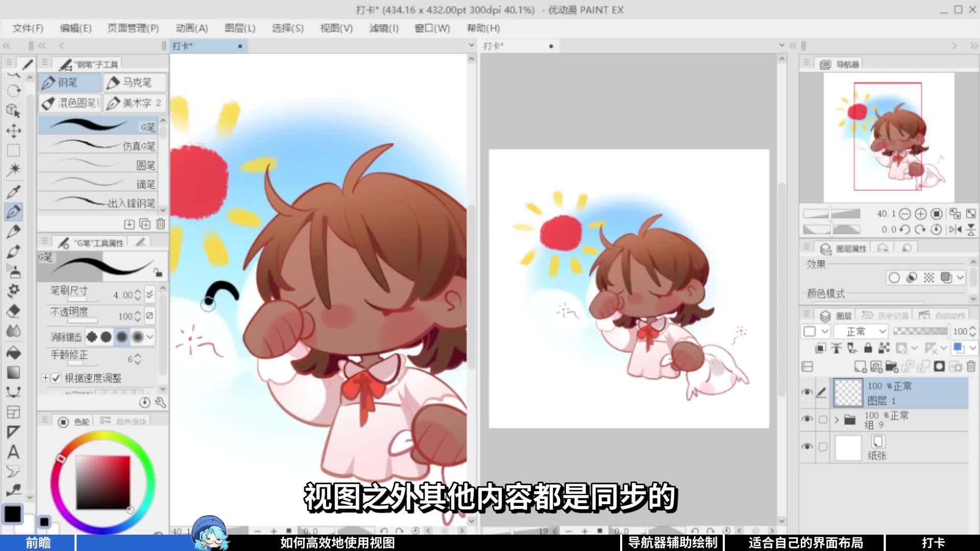Switch to 混色圆笔 sub tool group
The height and width of the screenshot is (551, 980).
click(x=70, y=103)
